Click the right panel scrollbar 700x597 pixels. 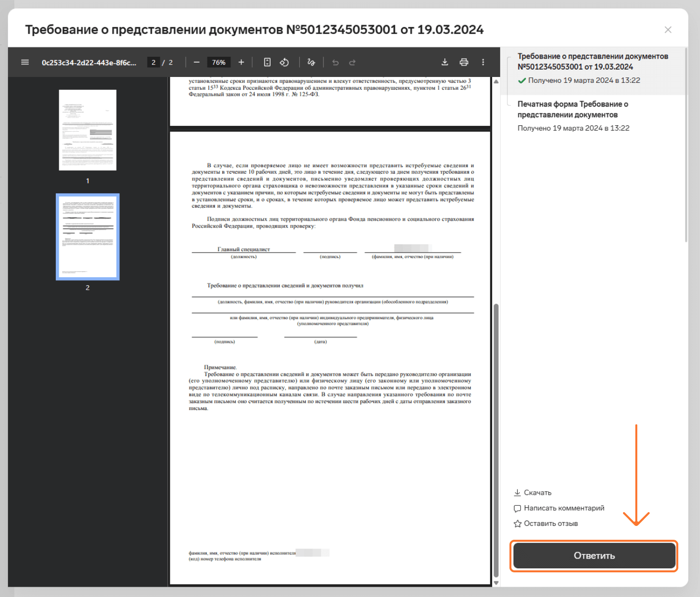click(x=686, y=145)
